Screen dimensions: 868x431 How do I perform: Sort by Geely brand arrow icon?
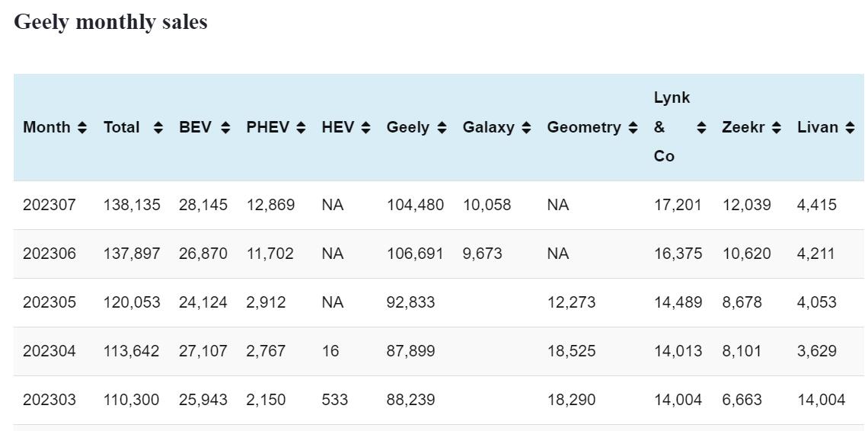point(441,128)
